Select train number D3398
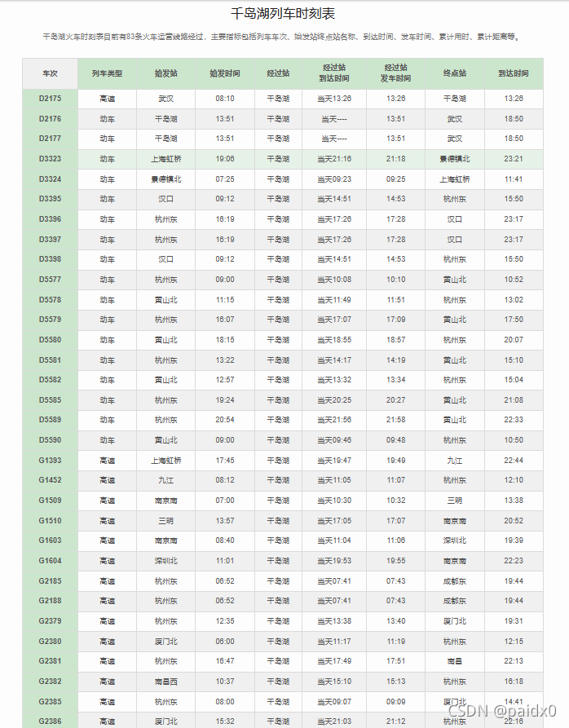569x728 pixels. [50, 259]
